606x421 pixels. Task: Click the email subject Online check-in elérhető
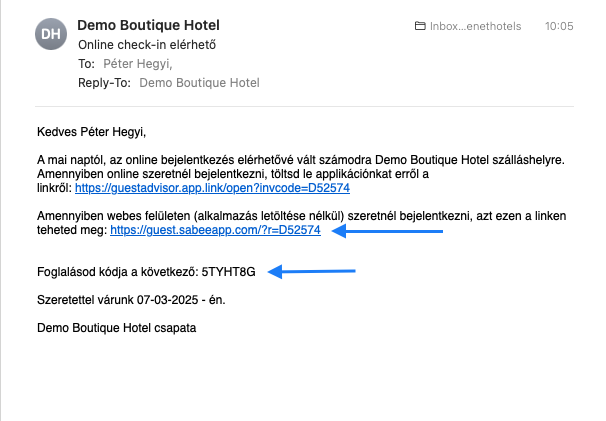(x=147, y=45)
